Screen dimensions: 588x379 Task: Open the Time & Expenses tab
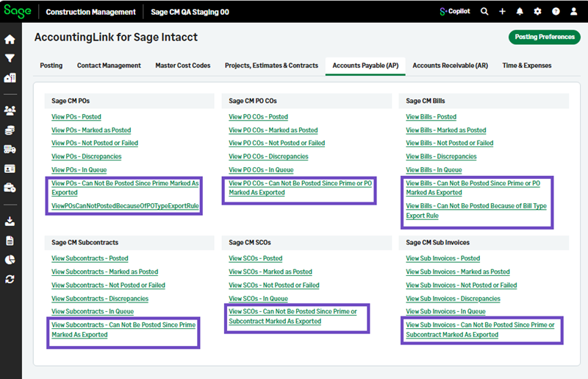(526, 65)
